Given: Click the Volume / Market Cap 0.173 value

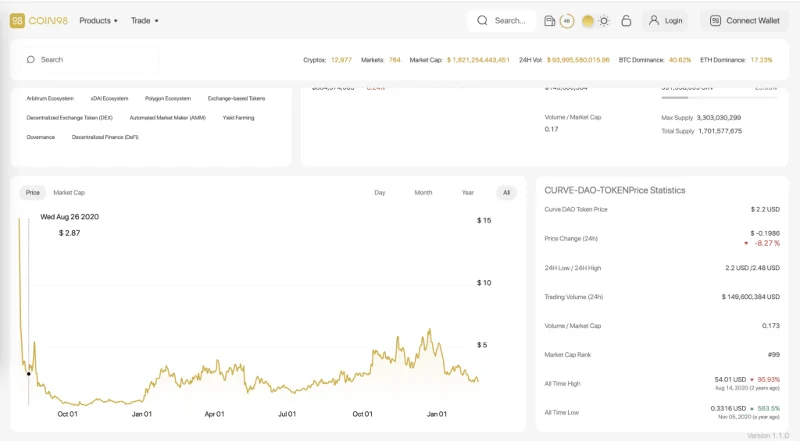Looking at the screenshot, I should point(771,326).
